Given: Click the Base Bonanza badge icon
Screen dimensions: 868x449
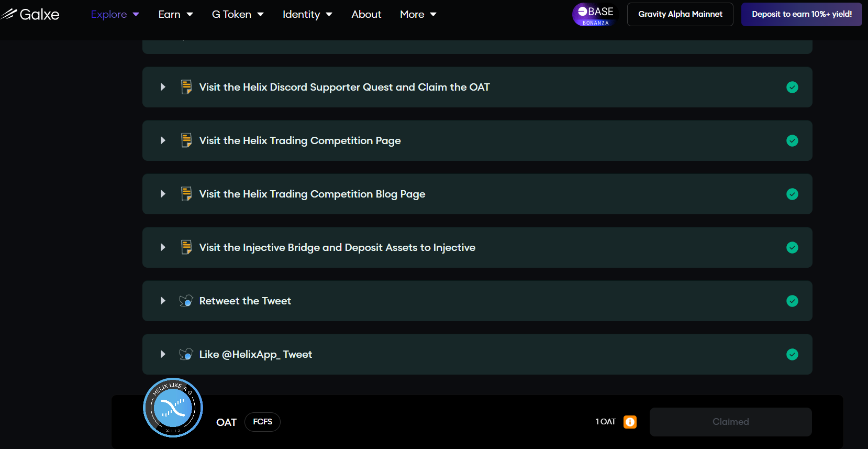Looking at the screenshot, I should pyautogui.click(x=596, y=15).
